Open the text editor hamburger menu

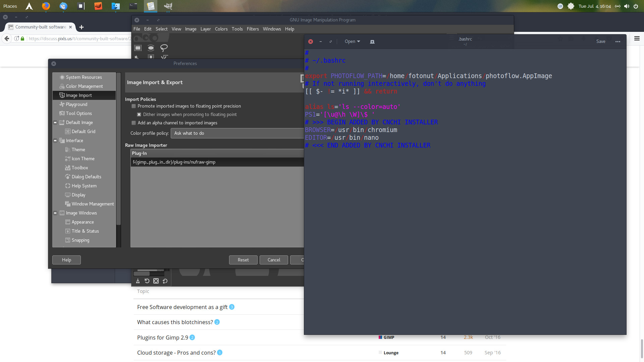tap(618, 42)
